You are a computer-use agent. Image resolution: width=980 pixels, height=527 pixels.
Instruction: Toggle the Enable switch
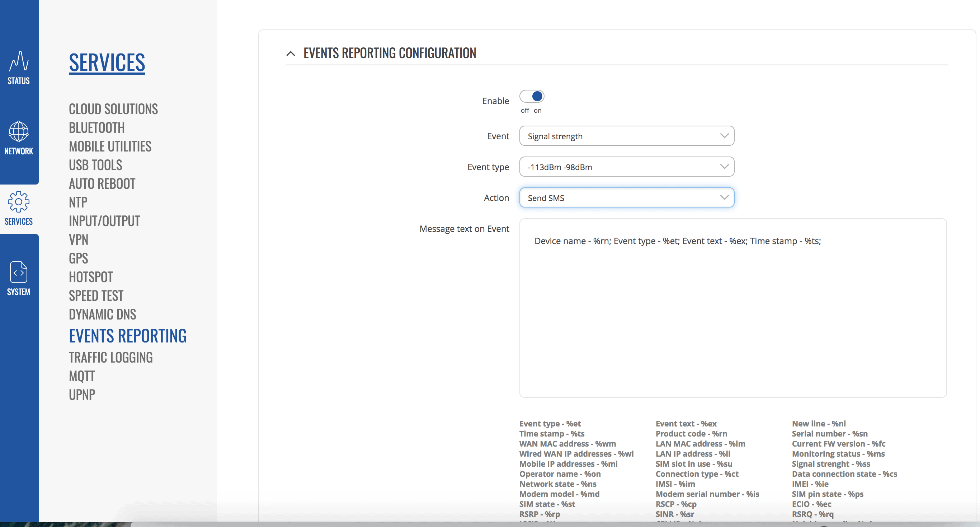(x=532, y=96)
